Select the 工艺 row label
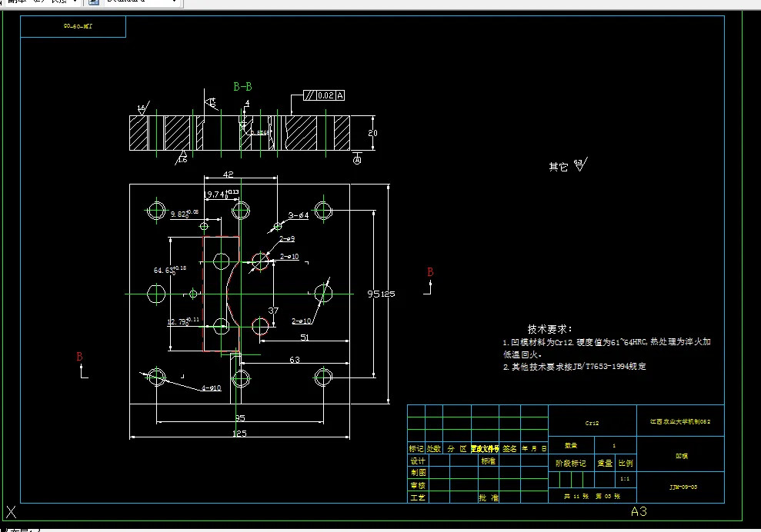The image size is (761, 532). (418, 497)
